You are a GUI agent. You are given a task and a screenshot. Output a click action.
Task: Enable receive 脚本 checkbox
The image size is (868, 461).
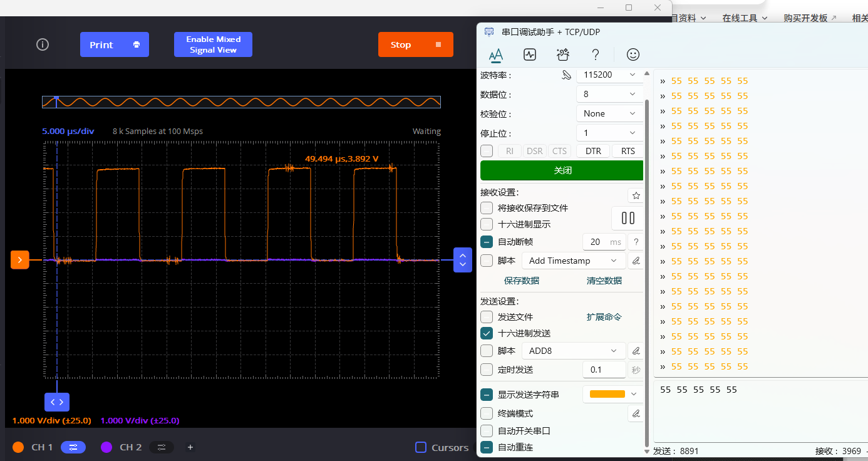pos(487,261)
